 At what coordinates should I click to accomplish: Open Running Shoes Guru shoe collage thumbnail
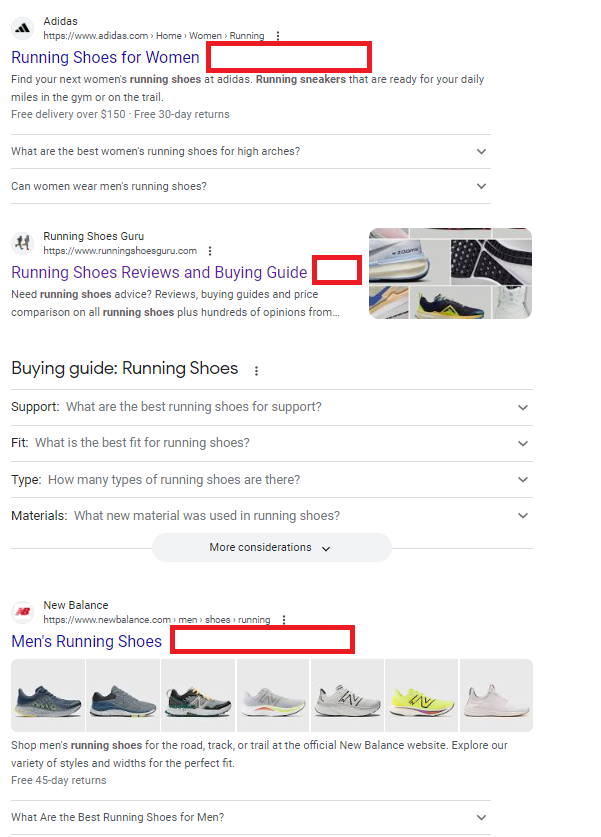[450, 273]
